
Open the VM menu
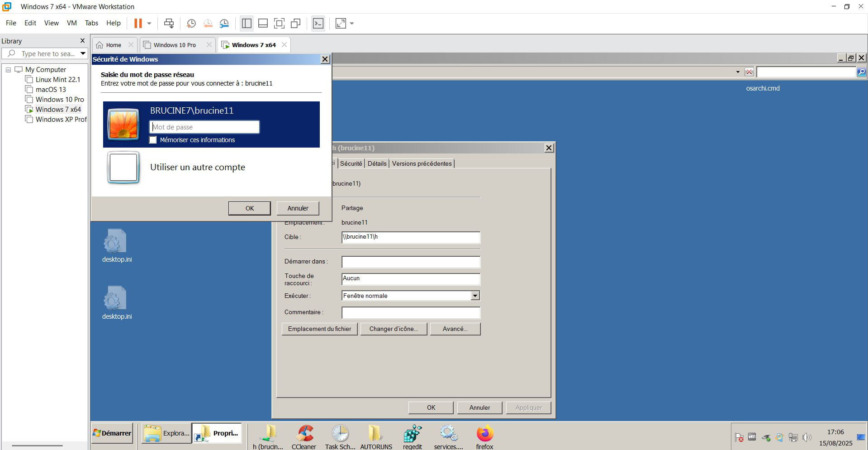(72, 23)
